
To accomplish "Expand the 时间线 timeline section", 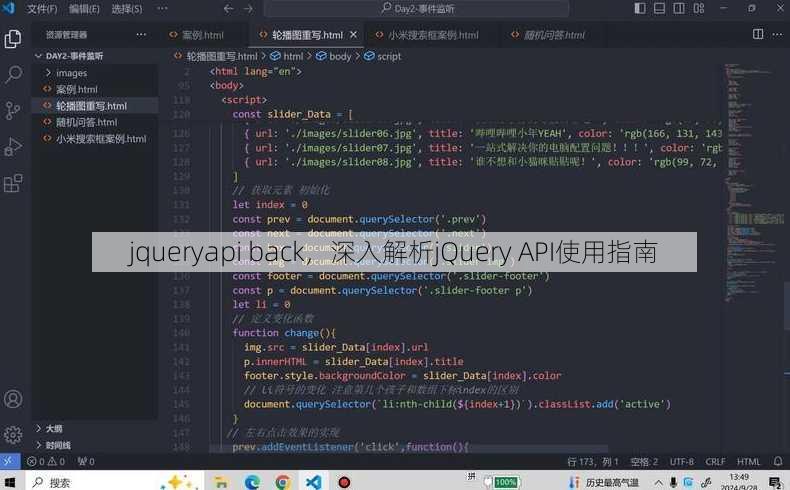I will point(53,445).
